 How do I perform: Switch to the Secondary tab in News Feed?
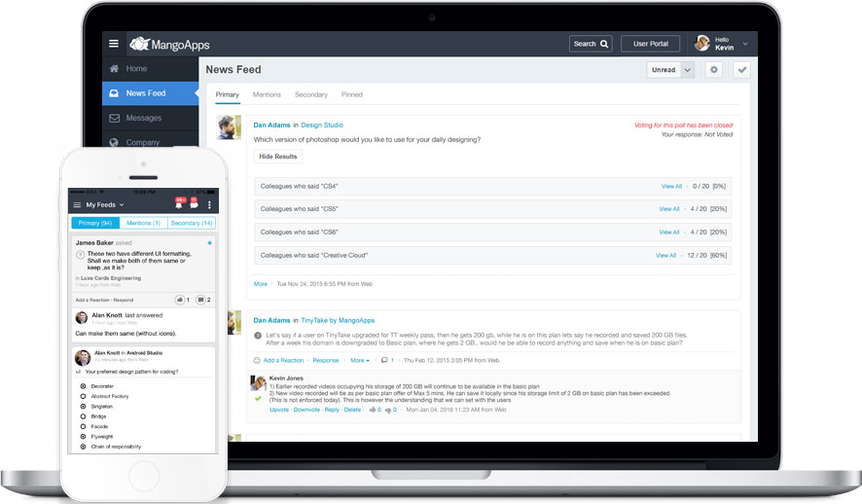tap(311, 94)
